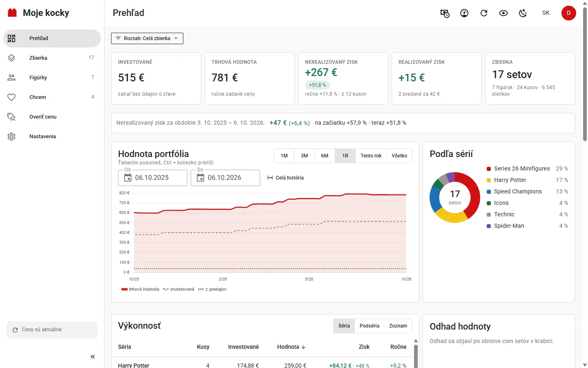The image size is (588, 368).
Task: Open Overiť cenu page
Action: [52, 117]
